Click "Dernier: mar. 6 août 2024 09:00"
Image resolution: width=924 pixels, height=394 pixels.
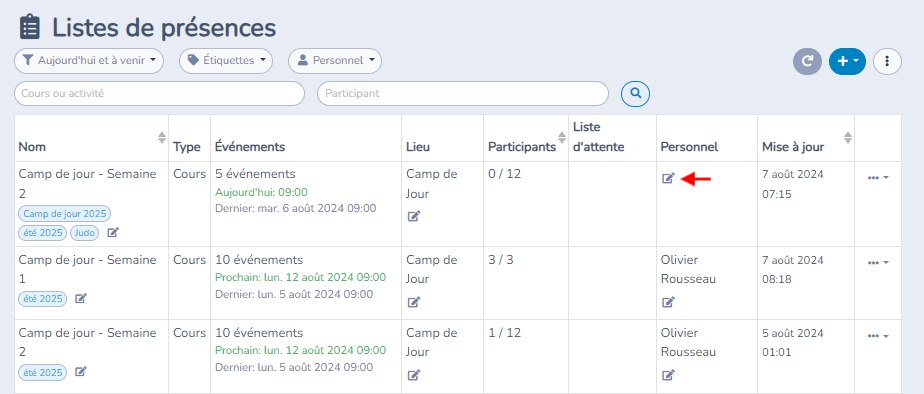tap(295, 208)
